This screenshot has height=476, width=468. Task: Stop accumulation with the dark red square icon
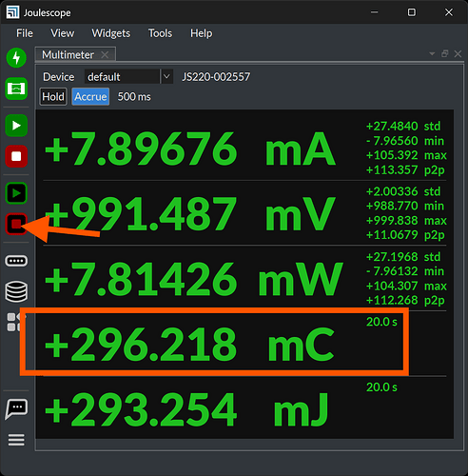pyautogui.click(x=16, y=224)
